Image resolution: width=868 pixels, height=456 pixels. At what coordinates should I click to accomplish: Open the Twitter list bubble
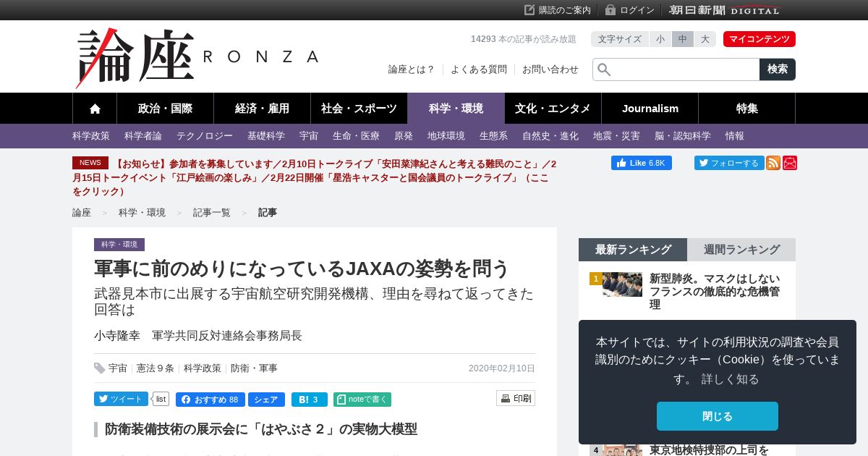tap(161, 399)
